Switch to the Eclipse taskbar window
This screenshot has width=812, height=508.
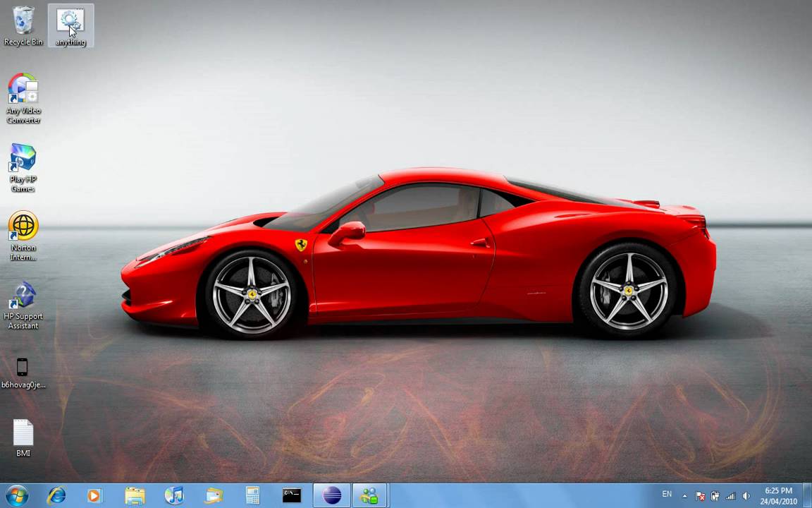coord(332,495)
